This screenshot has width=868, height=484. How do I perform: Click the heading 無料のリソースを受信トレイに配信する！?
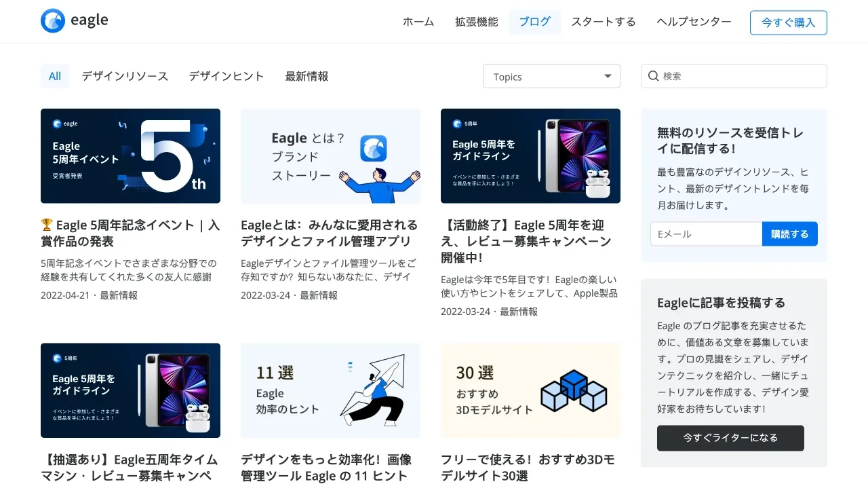[x=731, y=140]
